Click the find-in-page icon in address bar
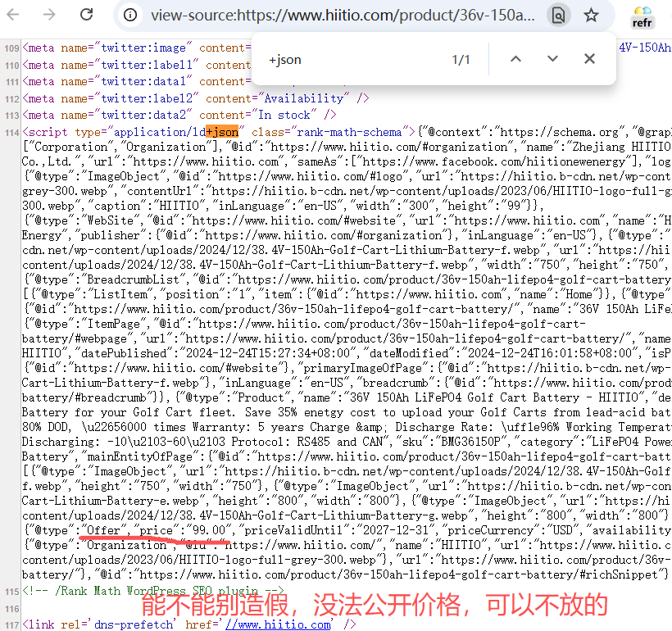The width and height of the screenshot is (672, 631). [x=558, y=16]
